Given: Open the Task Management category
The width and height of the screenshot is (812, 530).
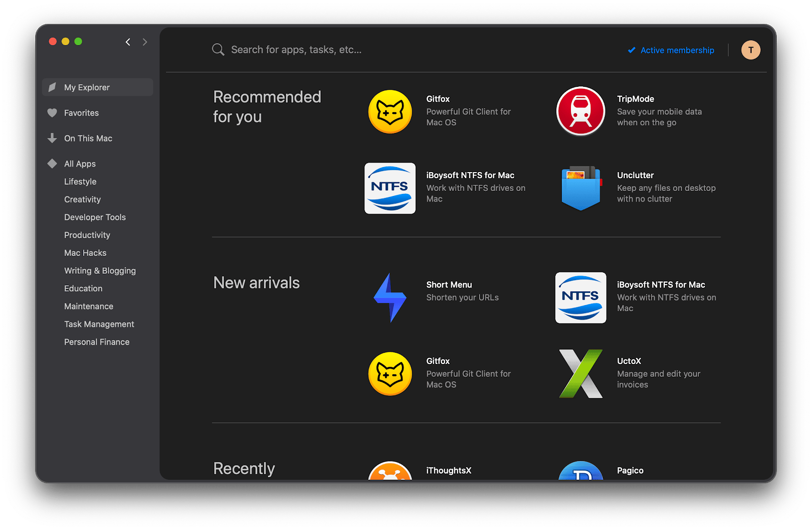Looking at the screenshot, I should [99, 324].
